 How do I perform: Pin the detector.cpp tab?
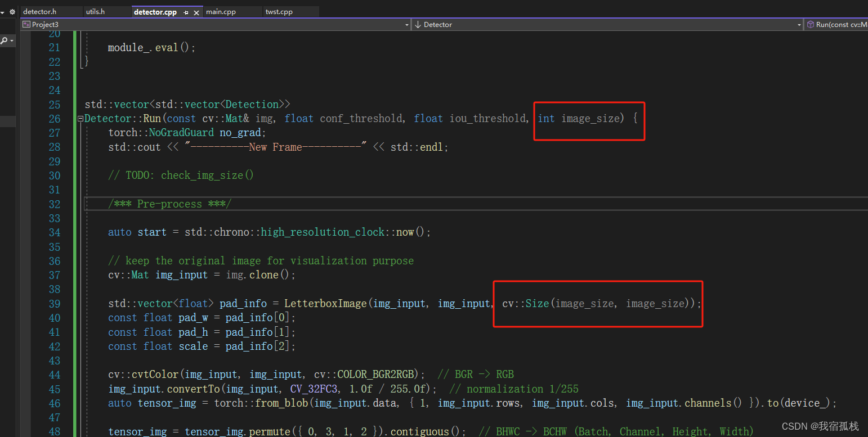pyautogui.click(x=186, y=12)
